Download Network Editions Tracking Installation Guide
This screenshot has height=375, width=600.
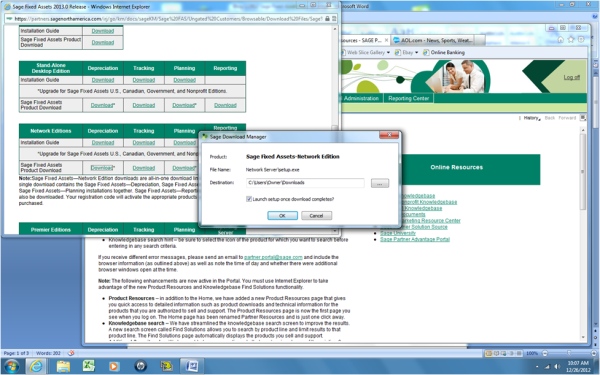pos(143,143)
